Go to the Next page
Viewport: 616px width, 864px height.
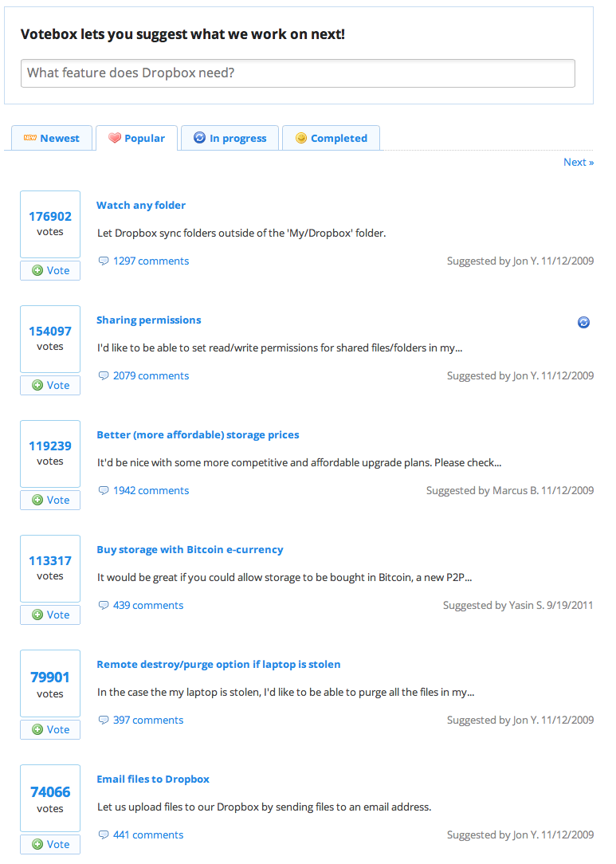coord(579,162)
